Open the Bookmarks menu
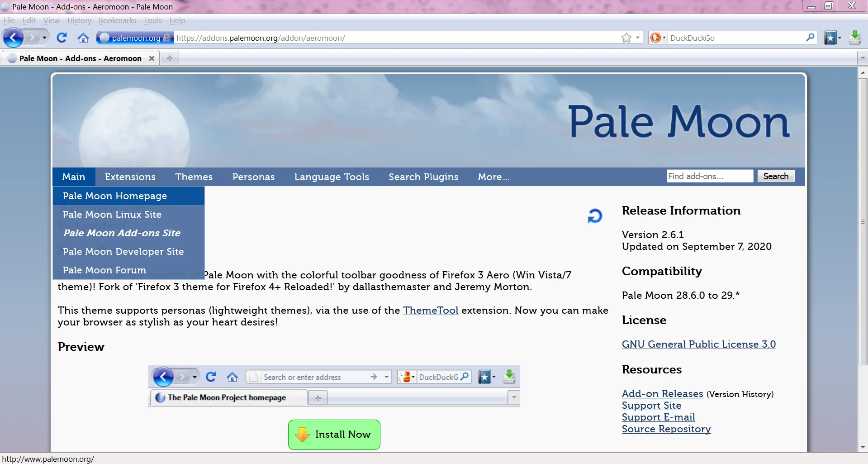The height and width of the screenshot is (464, 868). point(117,20)
